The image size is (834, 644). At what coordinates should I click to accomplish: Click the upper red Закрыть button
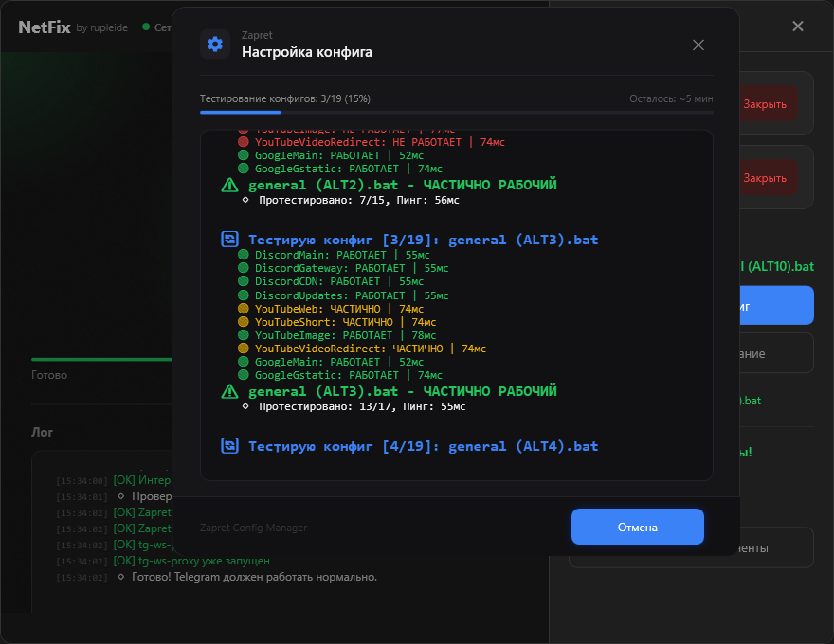point(765,104)
